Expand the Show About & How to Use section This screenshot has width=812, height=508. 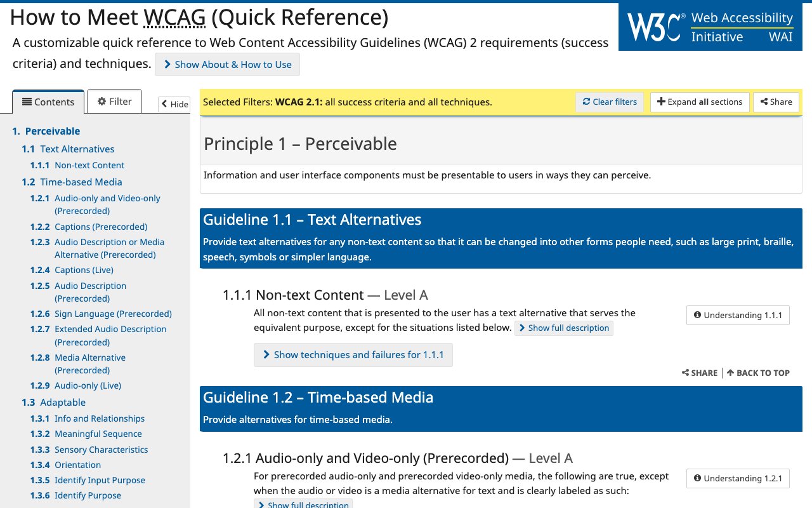[227, 64]
